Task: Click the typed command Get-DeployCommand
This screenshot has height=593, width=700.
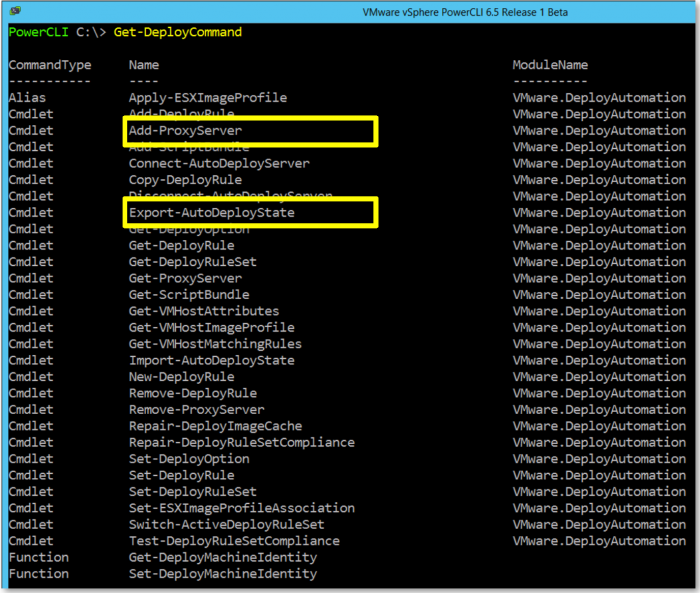Action: [178, 32]
